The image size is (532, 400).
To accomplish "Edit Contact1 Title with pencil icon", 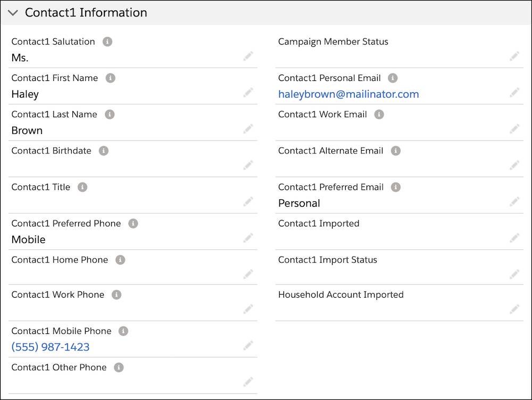I will [x=248, y=201].
